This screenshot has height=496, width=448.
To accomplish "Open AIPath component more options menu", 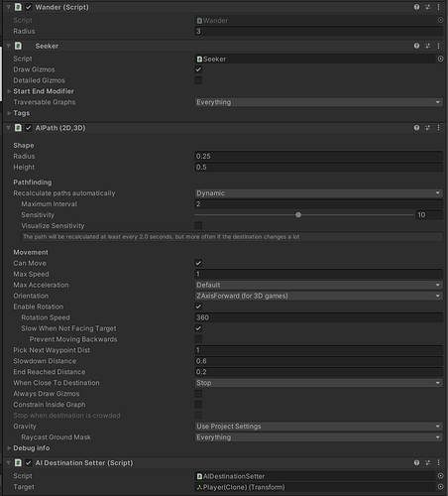I will [438, 128].
